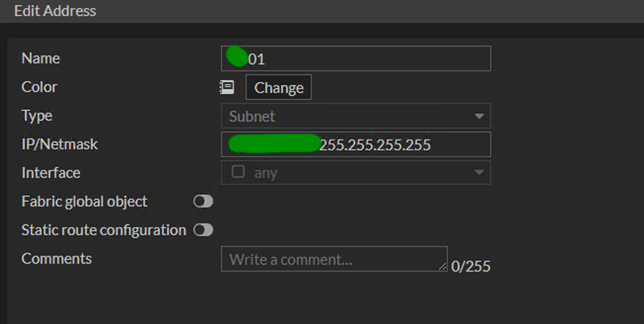The width and height of the screenshot is (644, 324).
Task: Click the square icon next to "any"
Action: click(238, 172)
